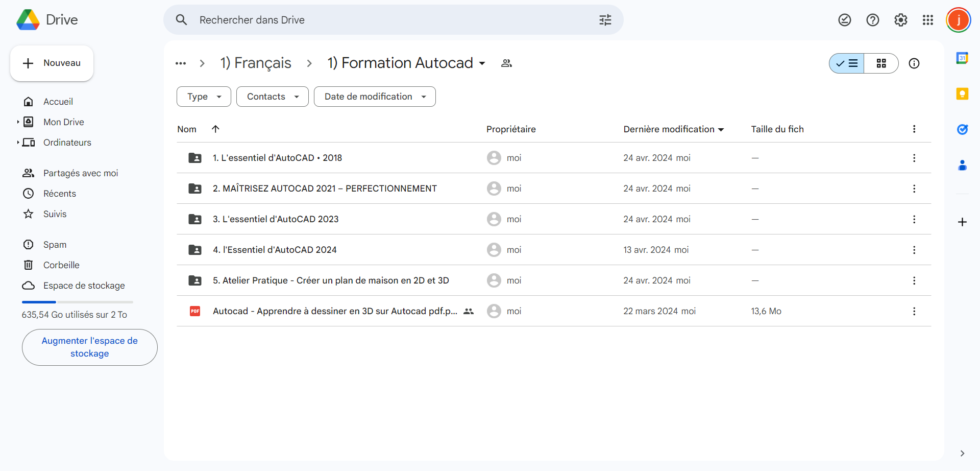Expand the Ordinateurs tree arrow

coord(18,143)
